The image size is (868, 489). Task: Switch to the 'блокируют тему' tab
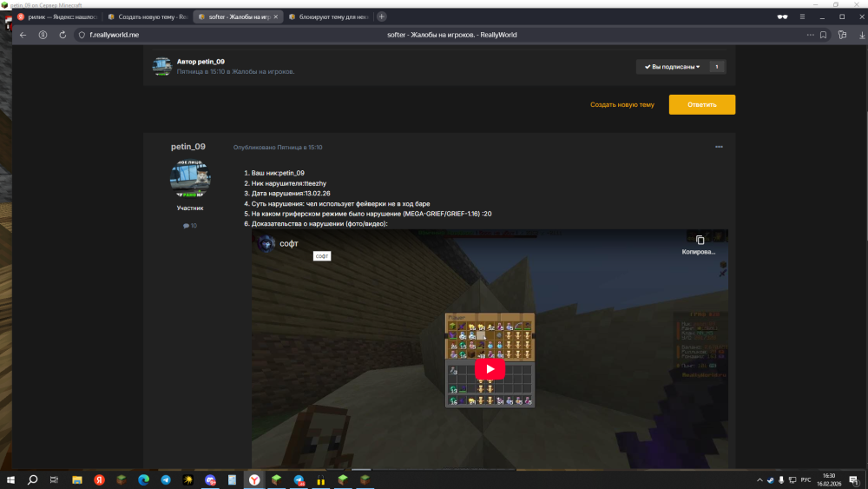click(329, 17)
